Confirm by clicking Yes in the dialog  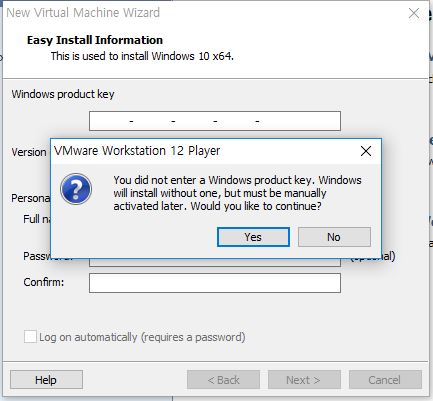pos(253,237)
